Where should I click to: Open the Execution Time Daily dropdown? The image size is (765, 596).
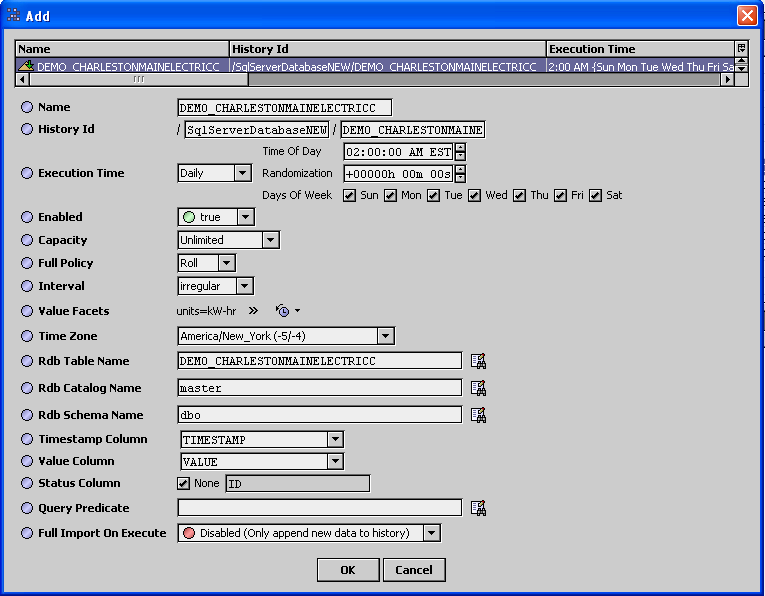[213, 173]
